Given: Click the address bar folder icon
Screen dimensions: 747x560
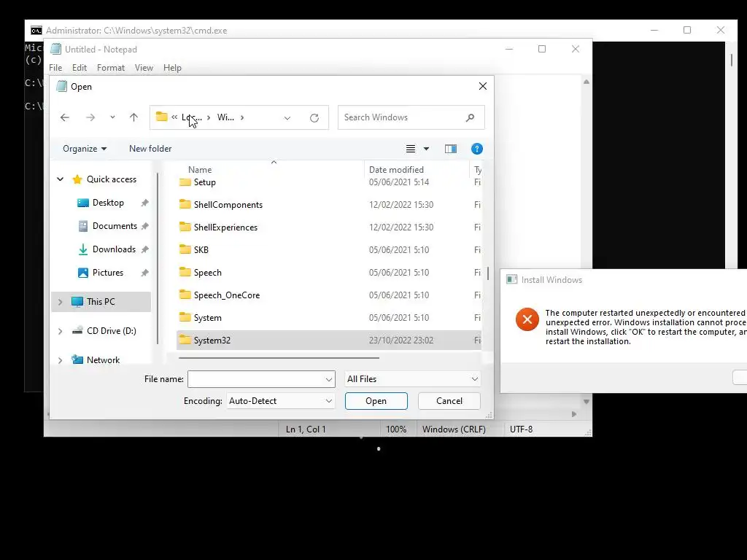Looking at the screenshot, I should pyautogui.click(x=162, y=116).
